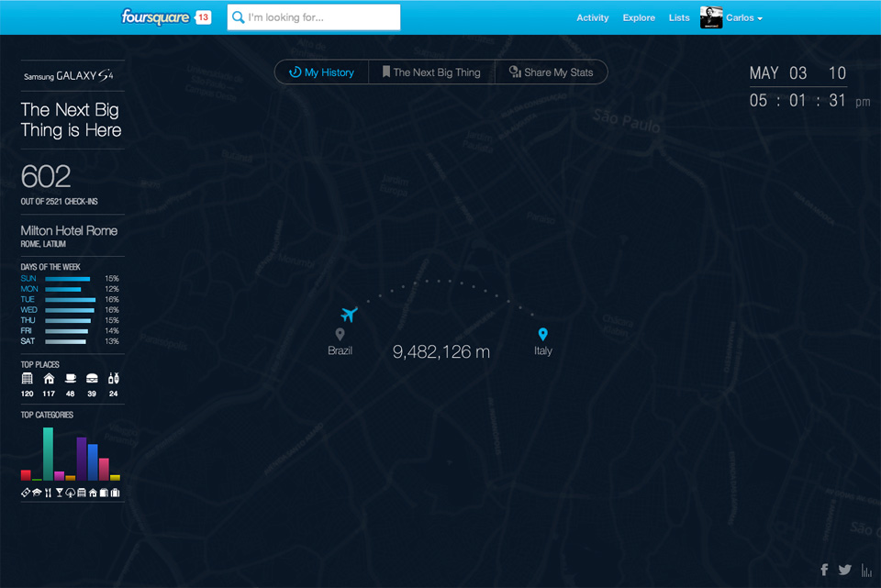Click the Activity menu item
The width and height of the screenshot is (881, 588).
click(x=593, y=17)
